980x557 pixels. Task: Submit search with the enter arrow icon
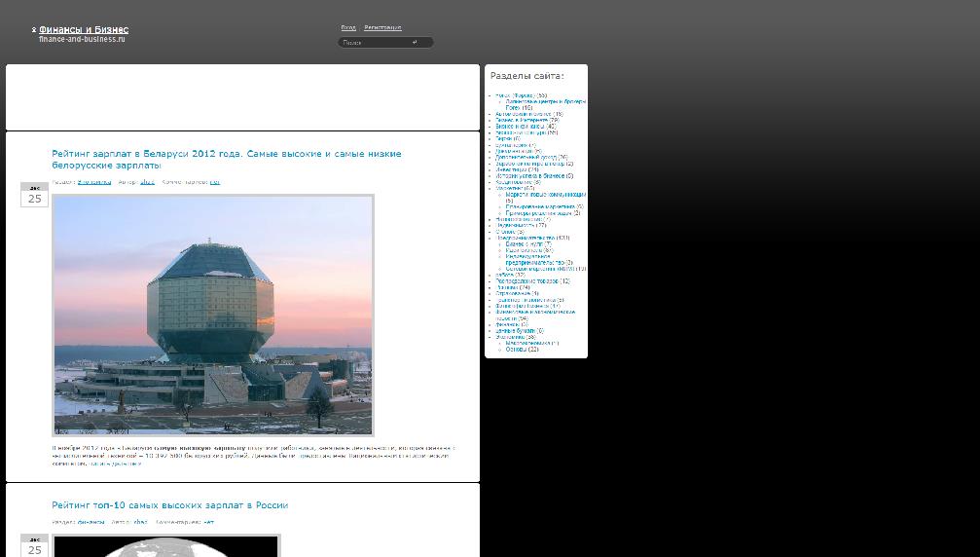[x=415, y=43]
